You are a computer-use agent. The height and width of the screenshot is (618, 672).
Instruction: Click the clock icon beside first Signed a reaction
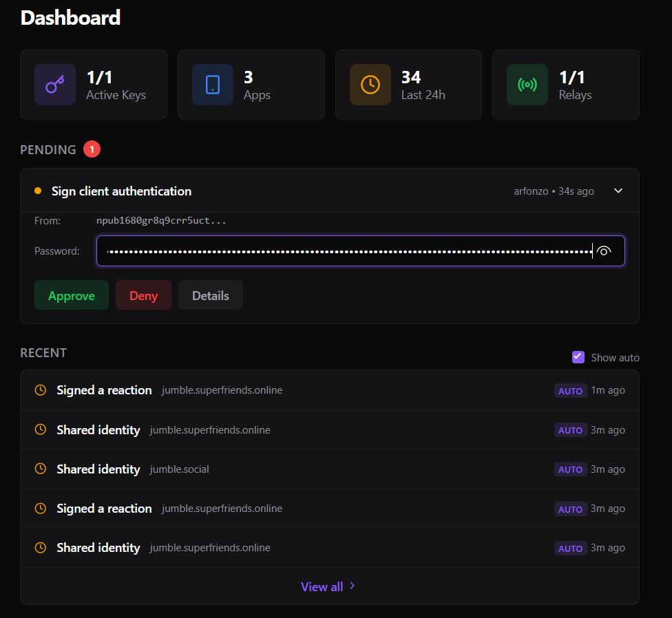[x=41, y=390]
